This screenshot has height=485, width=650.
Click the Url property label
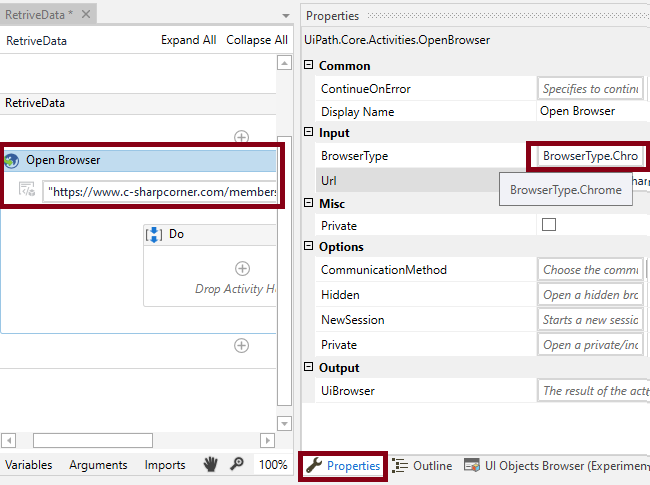coord(329,181)
